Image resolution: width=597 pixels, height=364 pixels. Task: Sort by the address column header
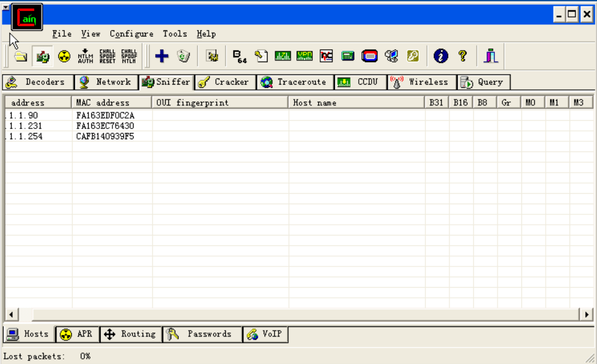coord(38,103)
